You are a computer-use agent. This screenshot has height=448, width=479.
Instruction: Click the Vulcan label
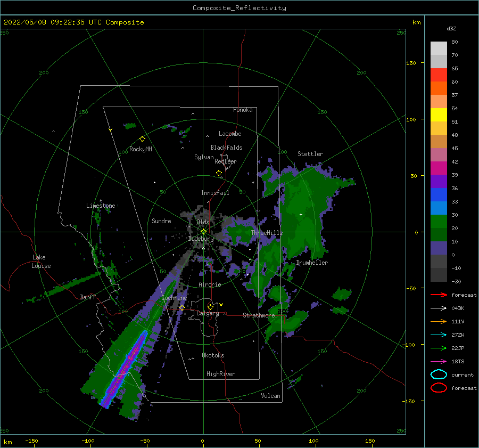coord(271,396)
